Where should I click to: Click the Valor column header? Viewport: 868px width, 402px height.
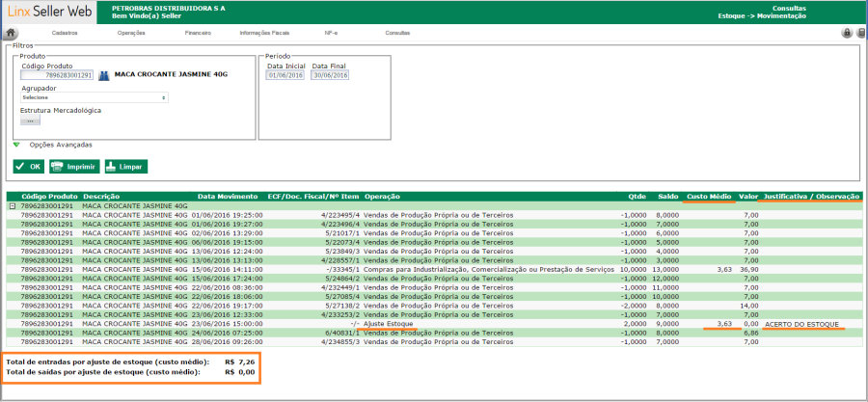pyautogui.click(x=748, y=197)
